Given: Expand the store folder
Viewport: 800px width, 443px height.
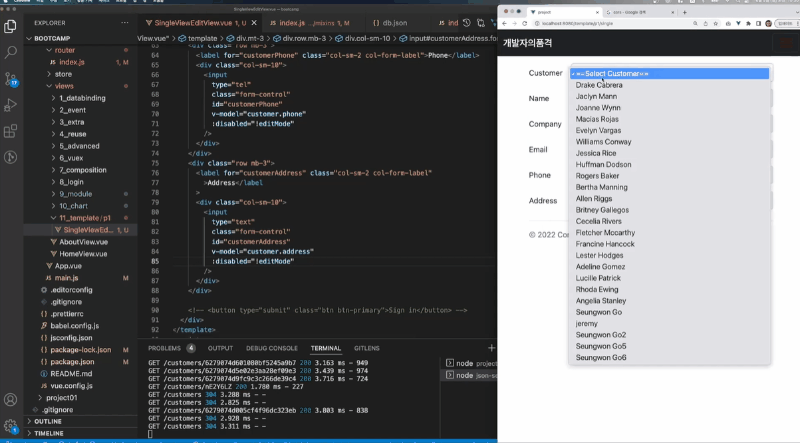Looking at the screenshot, I should coord(63,74).
